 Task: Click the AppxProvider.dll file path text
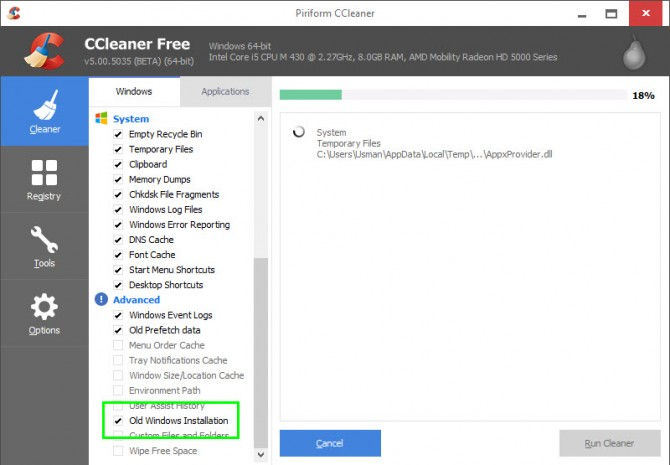coord(434,154)
